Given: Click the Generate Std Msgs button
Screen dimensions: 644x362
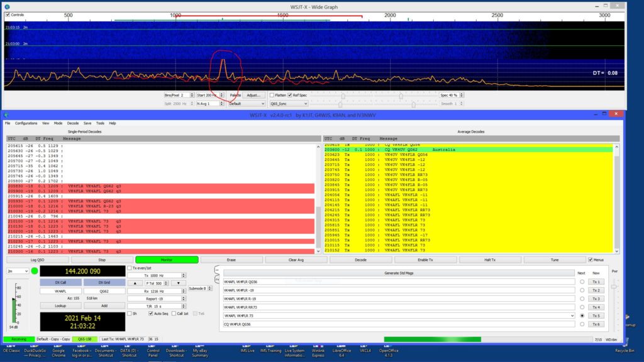Looking at the screenshot, I should pyautogui.click(x=399, y=273).
